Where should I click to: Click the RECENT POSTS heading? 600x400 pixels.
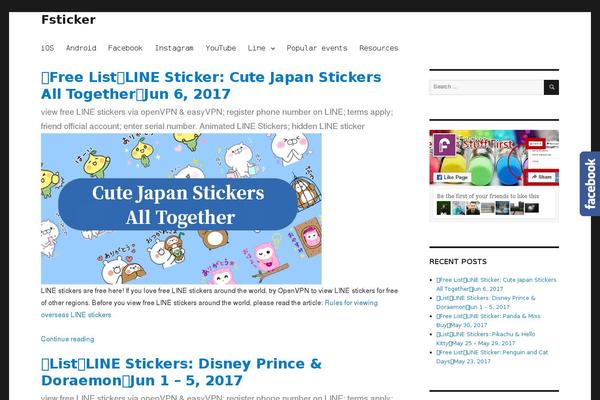click(458, 261)
